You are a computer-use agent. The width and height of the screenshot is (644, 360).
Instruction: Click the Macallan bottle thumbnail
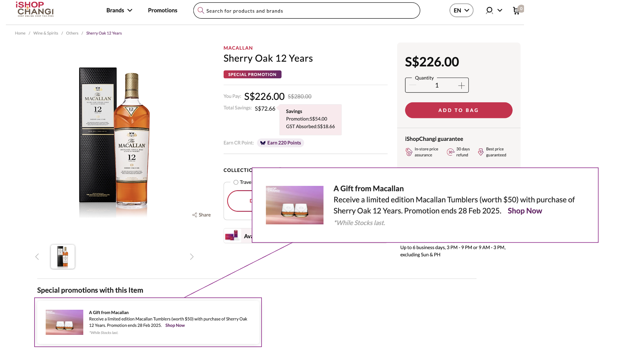(63, 257)
